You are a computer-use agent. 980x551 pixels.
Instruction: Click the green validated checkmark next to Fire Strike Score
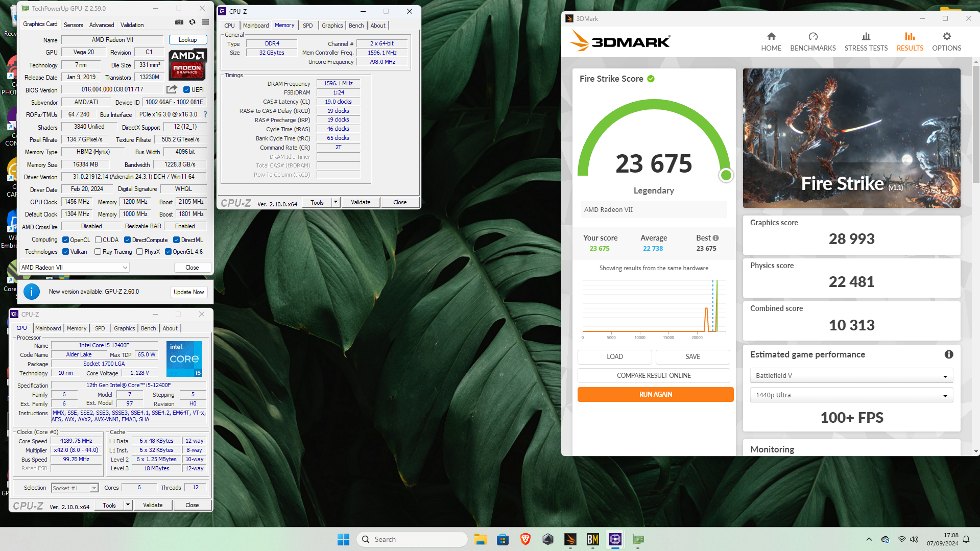(x=651, y=79)
